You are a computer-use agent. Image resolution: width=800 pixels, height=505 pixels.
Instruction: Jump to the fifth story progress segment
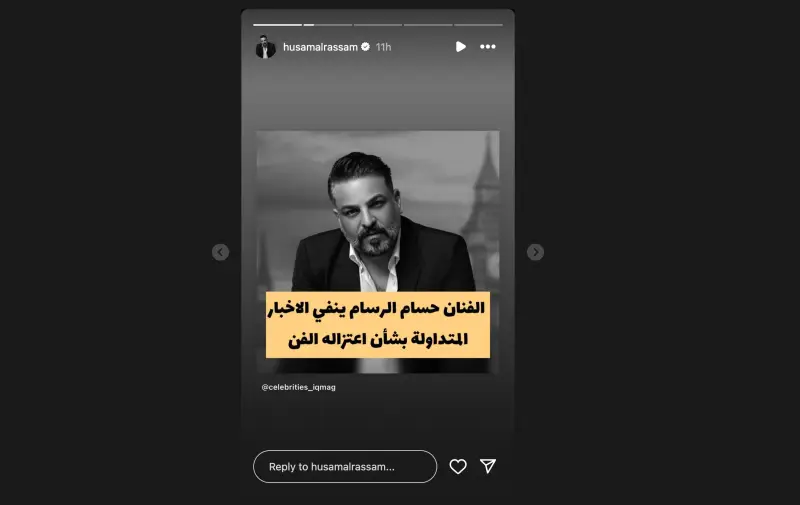478,24
